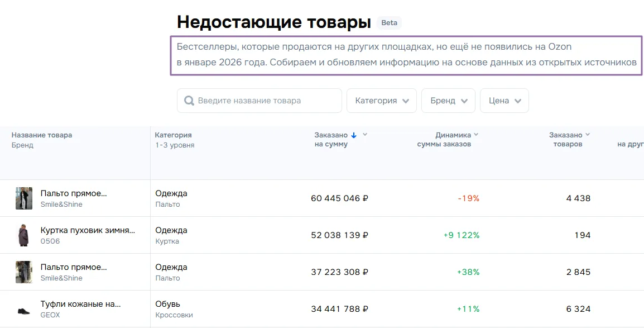Open Заказано на сумму column chevron menu
This screenshot has width=644, height=328.
365,135
